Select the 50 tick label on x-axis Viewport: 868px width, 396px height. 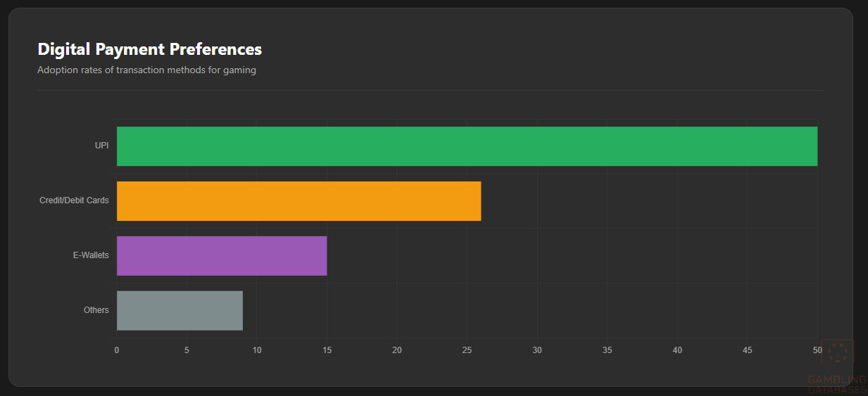point(817,350)
